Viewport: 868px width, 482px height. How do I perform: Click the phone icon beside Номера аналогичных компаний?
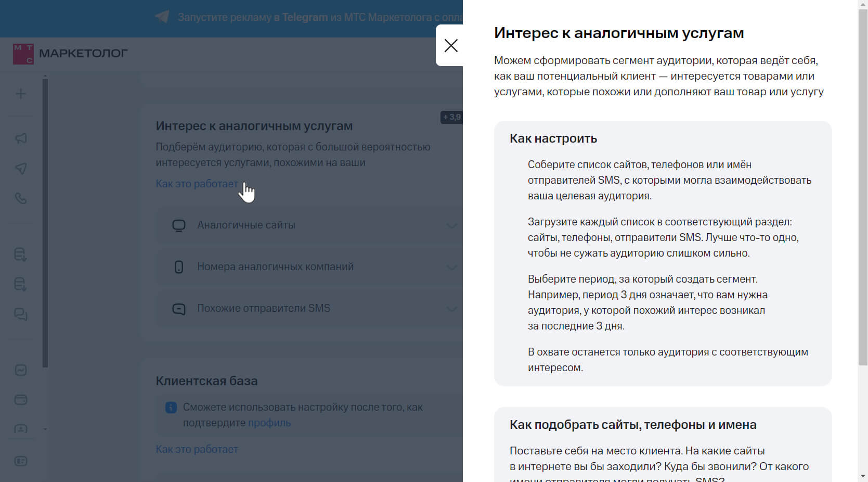point(179,267)
